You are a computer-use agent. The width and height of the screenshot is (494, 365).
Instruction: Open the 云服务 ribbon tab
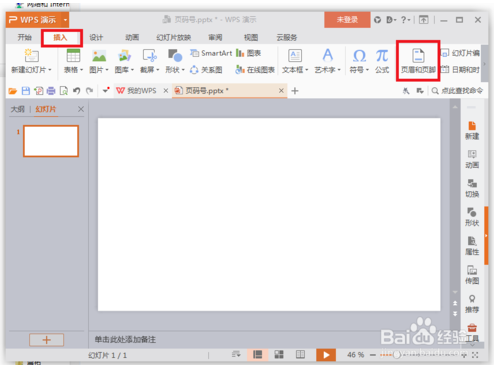[287, 37]
